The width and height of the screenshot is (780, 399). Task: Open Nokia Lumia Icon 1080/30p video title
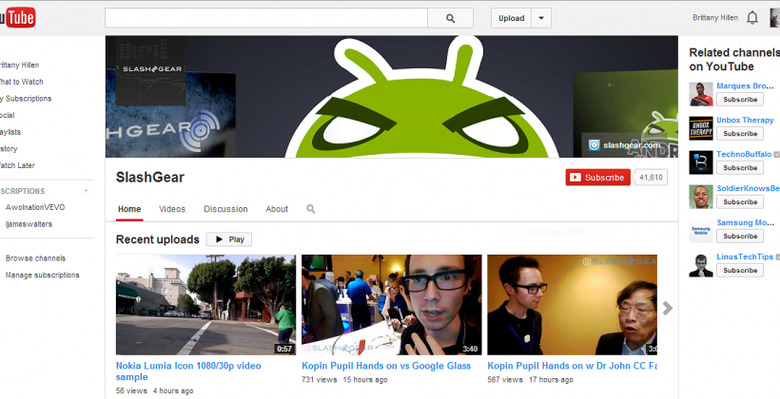pyautogui.click(x=189, y=371)
